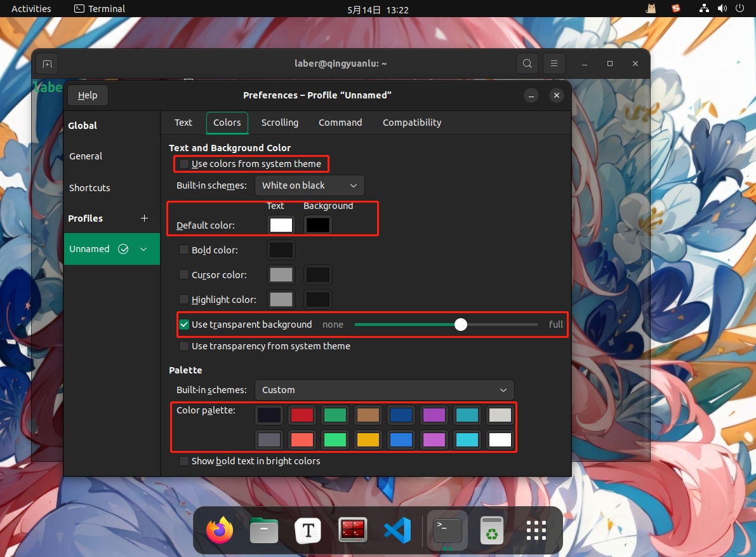The image size is (756, 557).
Task: Edit the dark red palette color
Action: 302,415
